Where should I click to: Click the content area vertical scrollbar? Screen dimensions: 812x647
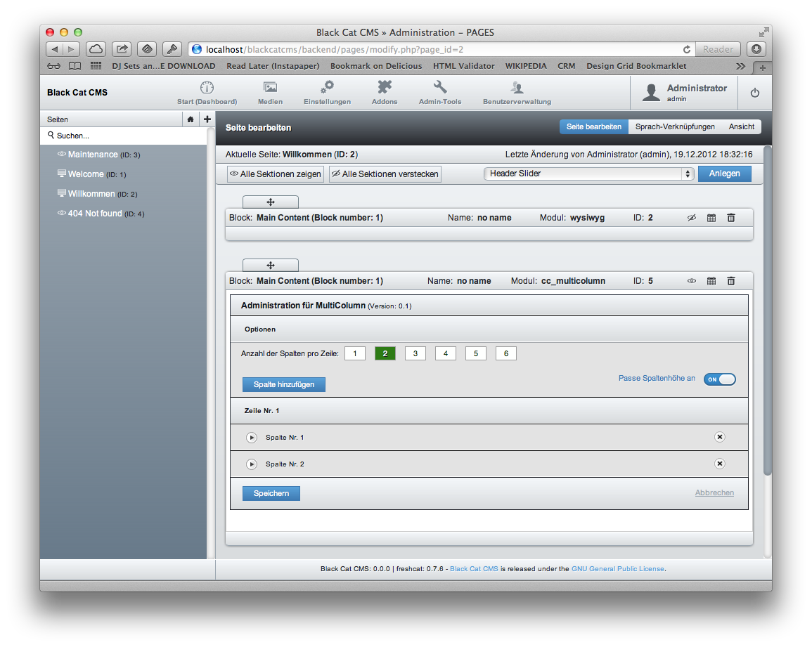point(768,311)
